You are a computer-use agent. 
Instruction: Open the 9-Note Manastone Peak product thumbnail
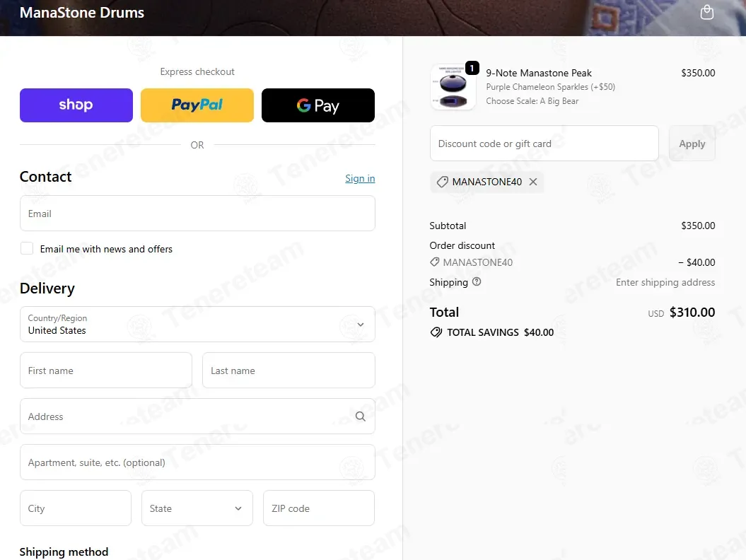(x=453, y=87)
